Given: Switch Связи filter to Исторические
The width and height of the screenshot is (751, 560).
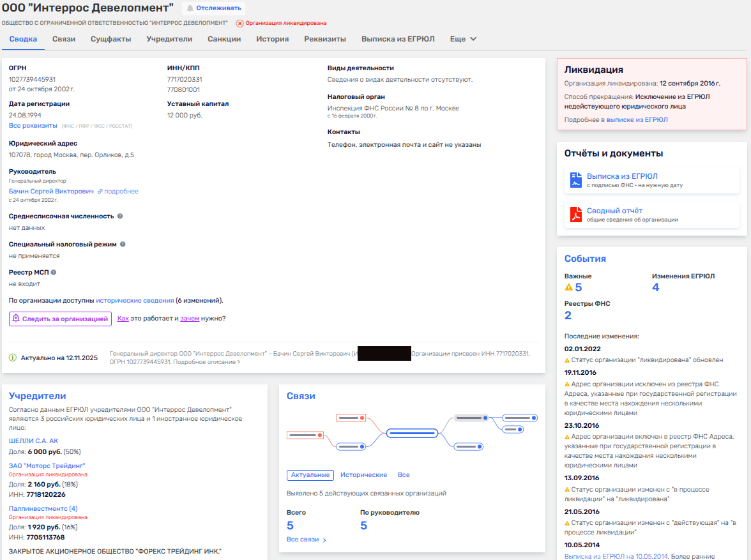Looking at the screenshot, I should (x=363, y=475).
